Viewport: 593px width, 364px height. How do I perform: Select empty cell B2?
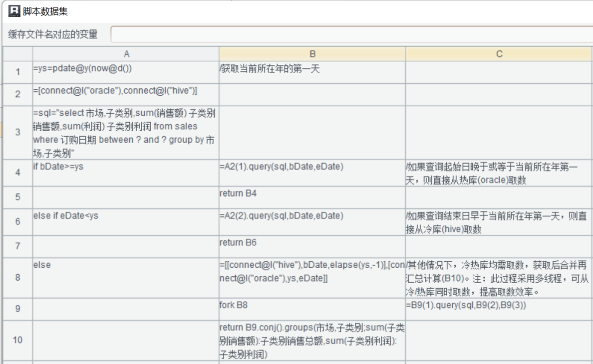312,95
